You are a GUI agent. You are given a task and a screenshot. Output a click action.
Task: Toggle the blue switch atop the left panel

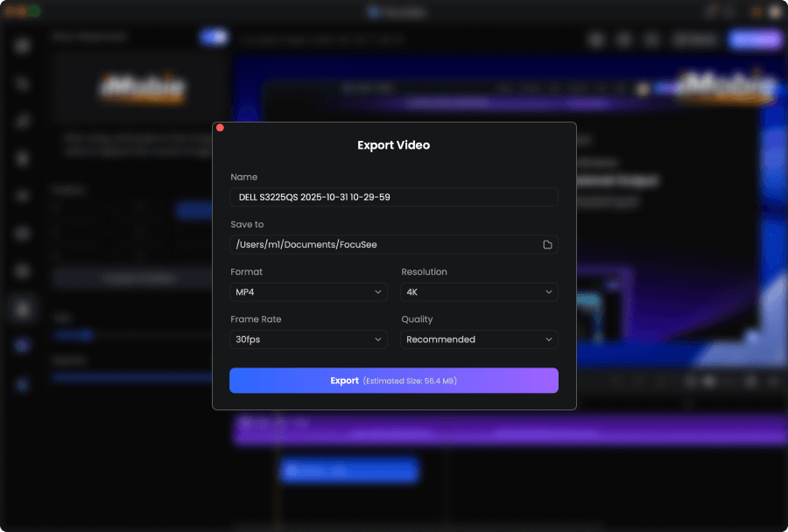coord(213,37)
